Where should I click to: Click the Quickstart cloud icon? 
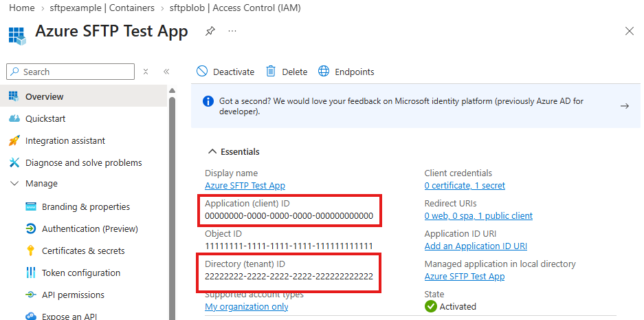point(14,118)
